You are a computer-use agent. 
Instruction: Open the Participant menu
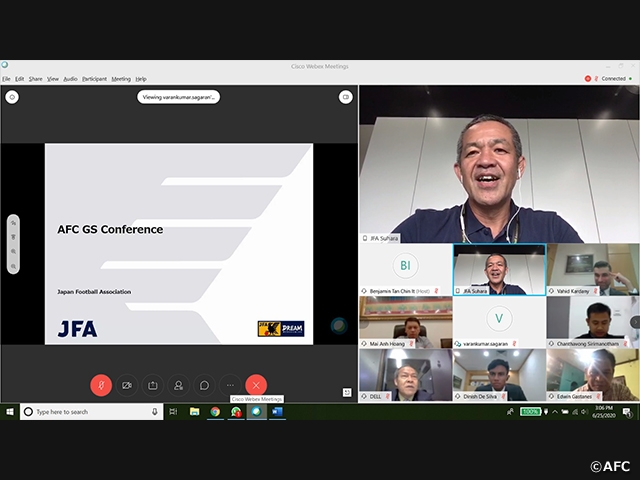[94, 78]
